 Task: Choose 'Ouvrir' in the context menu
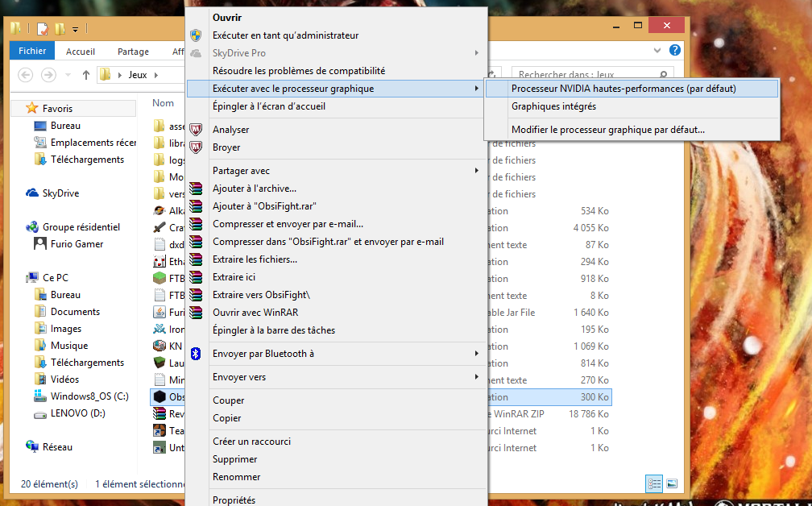(x=337, y=18)
